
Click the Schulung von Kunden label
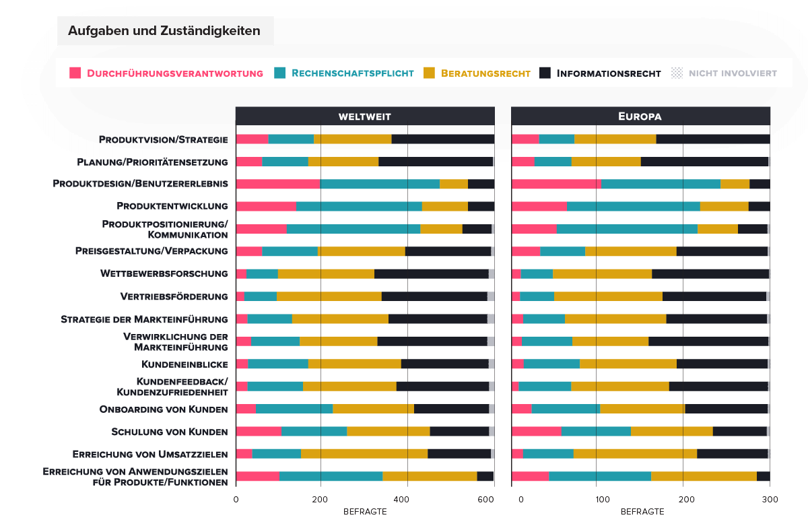[170, 432]
